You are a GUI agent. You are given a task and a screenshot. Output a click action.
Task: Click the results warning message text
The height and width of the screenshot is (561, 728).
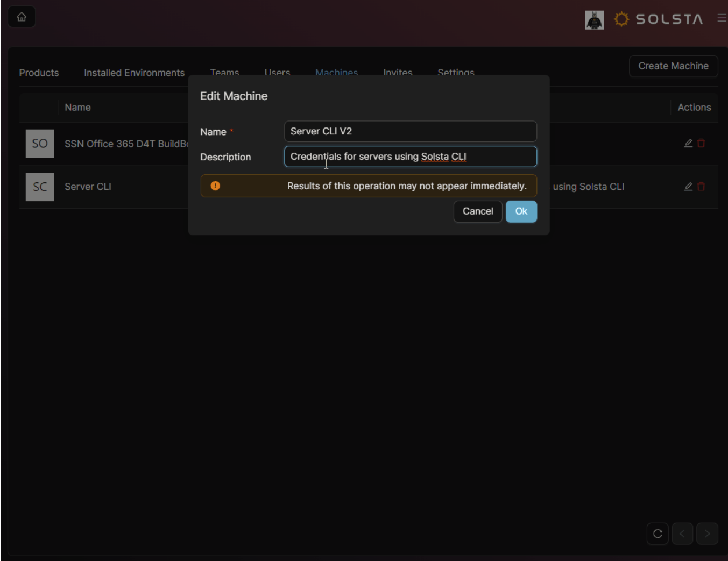[407, 186]
